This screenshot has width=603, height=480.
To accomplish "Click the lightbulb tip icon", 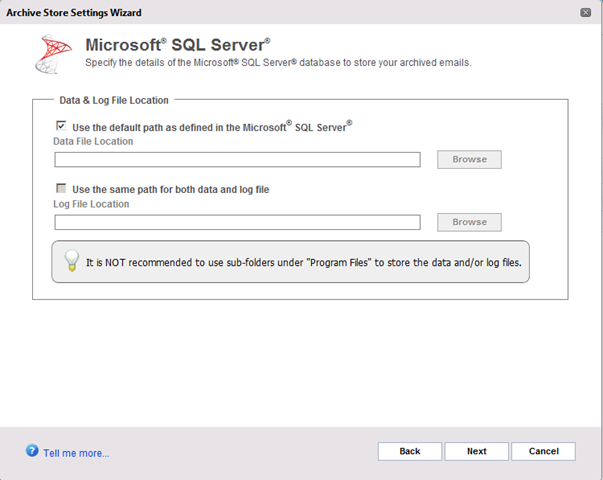I will 72,261.
